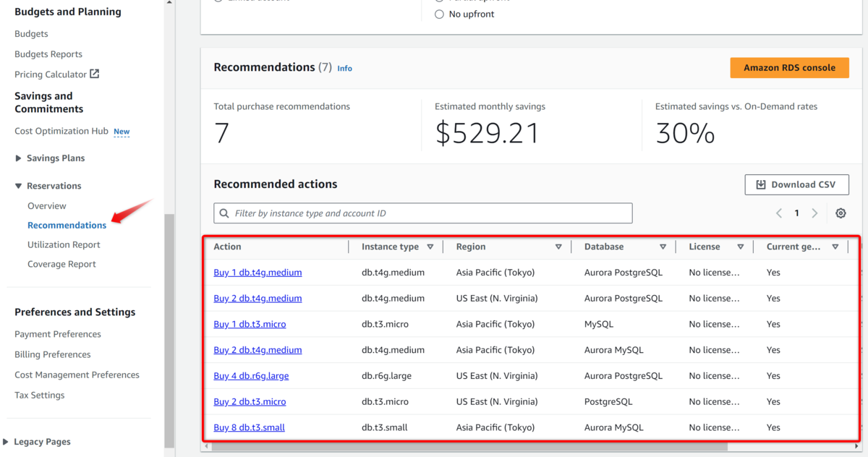Select Recommendations in sidebar
Viewport: 868px width, 457px height.
click(67, 225)
